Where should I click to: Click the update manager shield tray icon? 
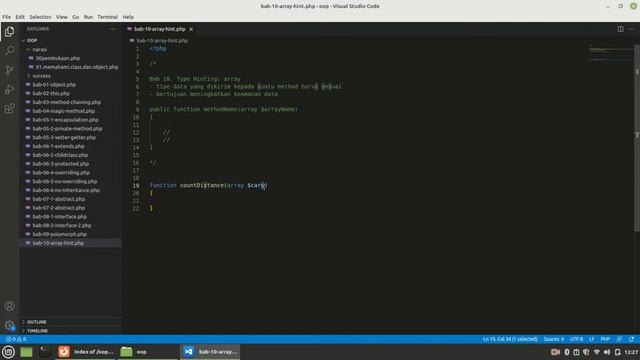point(586,352)
